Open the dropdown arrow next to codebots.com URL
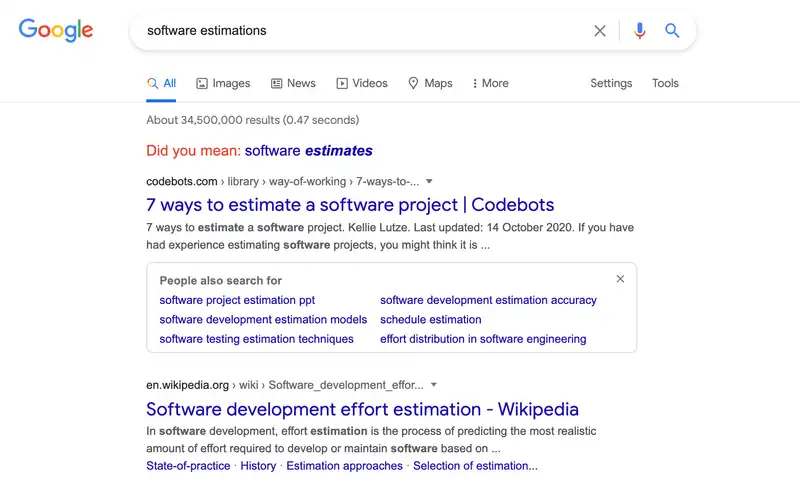Image resolution: width=800 pixels, height=481 pixels. coord(429,181)
